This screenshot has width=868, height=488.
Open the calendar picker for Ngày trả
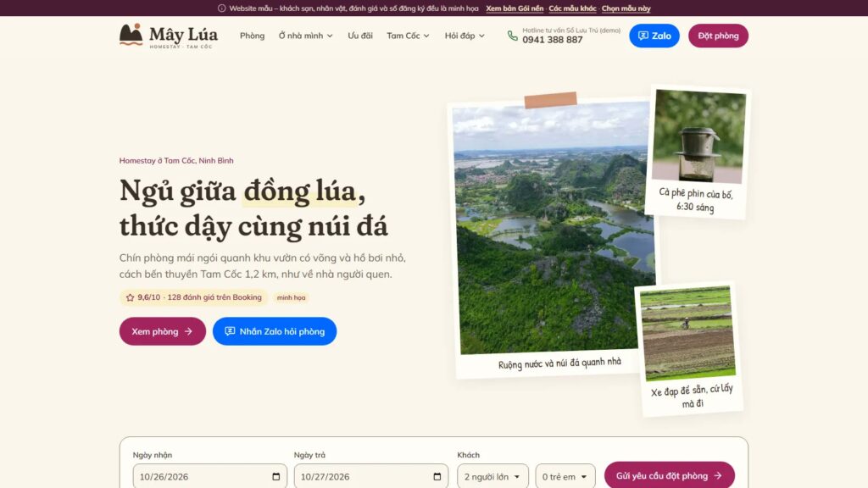tap(437, 476)
